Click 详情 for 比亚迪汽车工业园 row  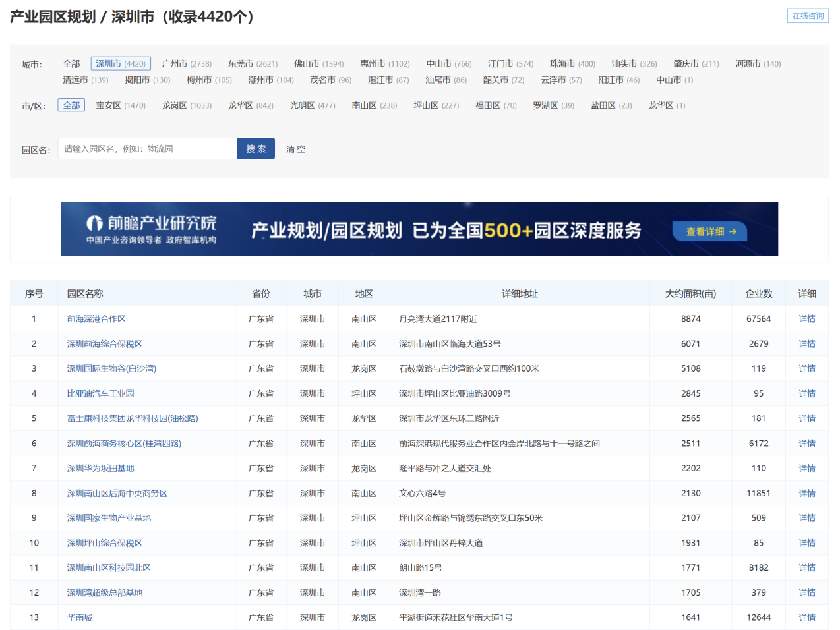click(807, 394)
